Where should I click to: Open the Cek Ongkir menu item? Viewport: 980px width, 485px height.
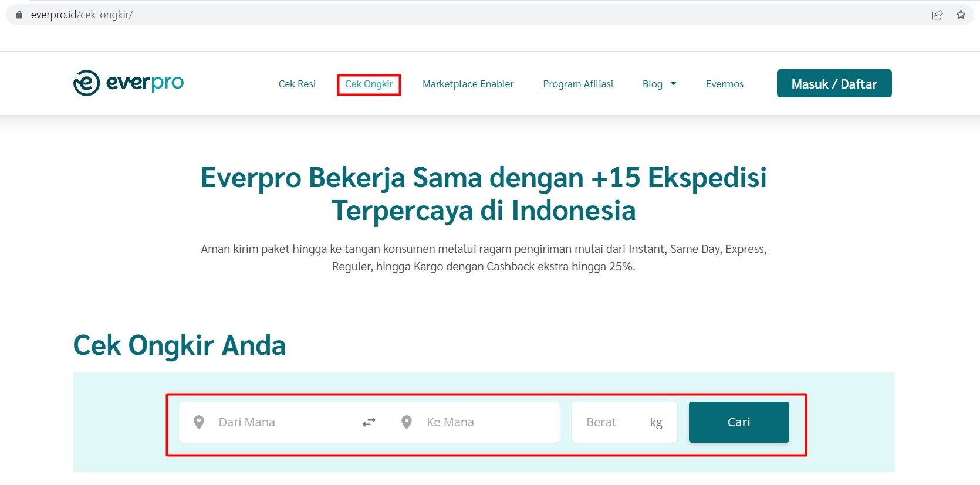(x=369, y=84)
